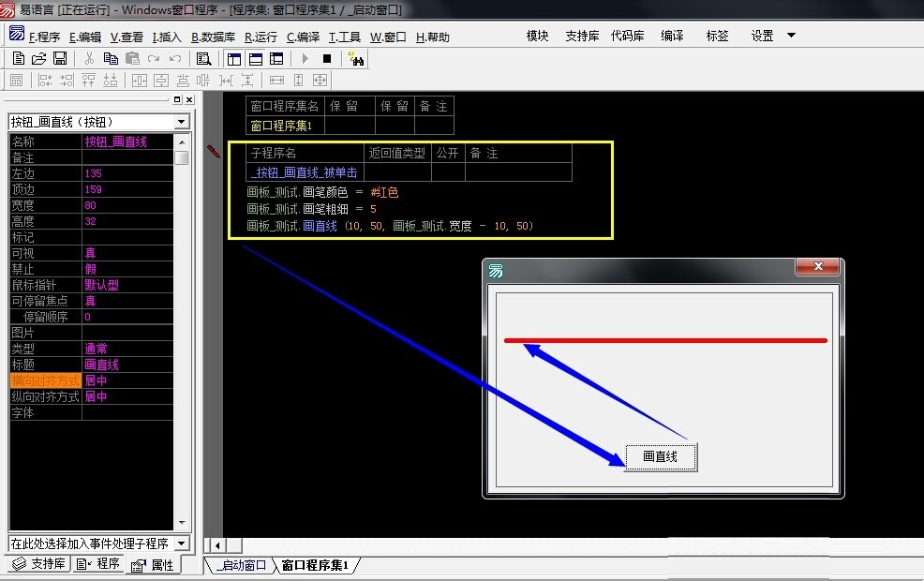
Task: Click the side panel pin/float icon
Action: (x=177, y=99)
